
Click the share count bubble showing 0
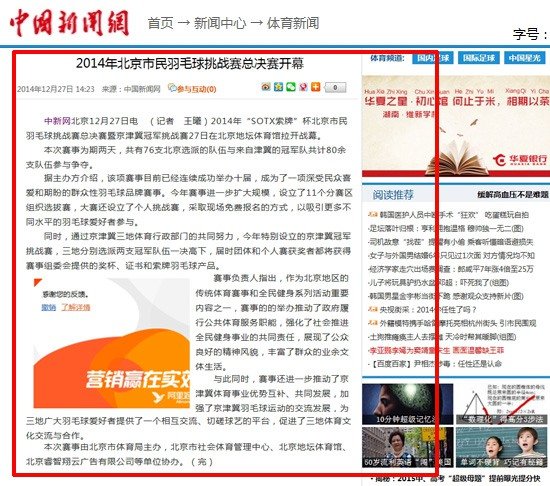click(x=335, y=87)
